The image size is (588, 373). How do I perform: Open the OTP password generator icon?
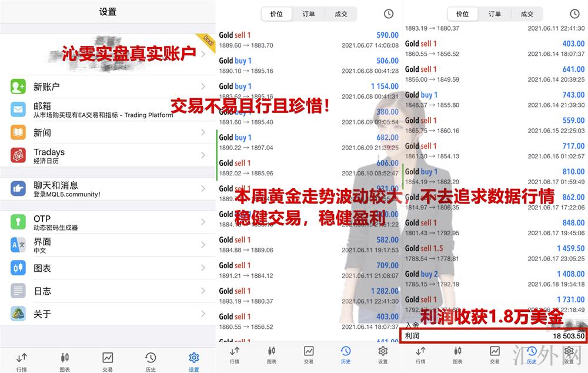coord(18,222)
